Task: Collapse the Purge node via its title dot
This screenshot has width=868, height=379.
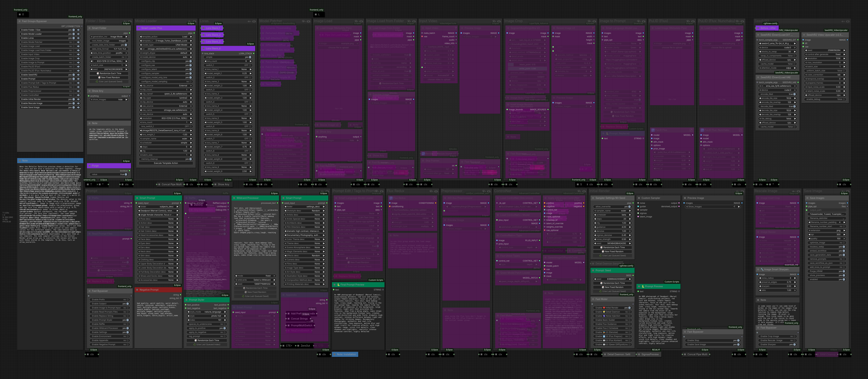Action: coord(90,166)
